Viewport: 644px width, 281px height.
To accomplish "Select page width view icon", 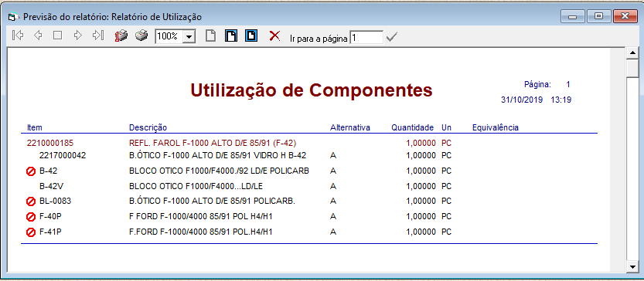I will (x=231, y=36).
